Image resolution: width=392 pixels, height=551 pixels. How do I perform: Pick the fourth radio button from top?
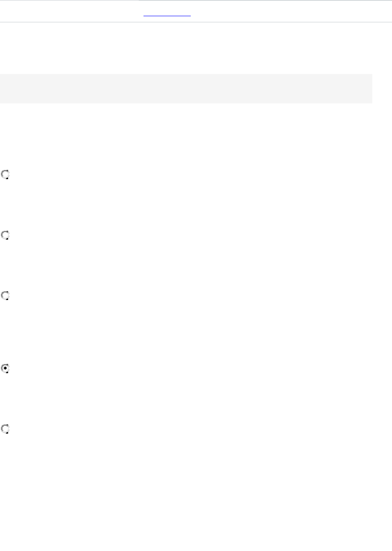(6, 369)
